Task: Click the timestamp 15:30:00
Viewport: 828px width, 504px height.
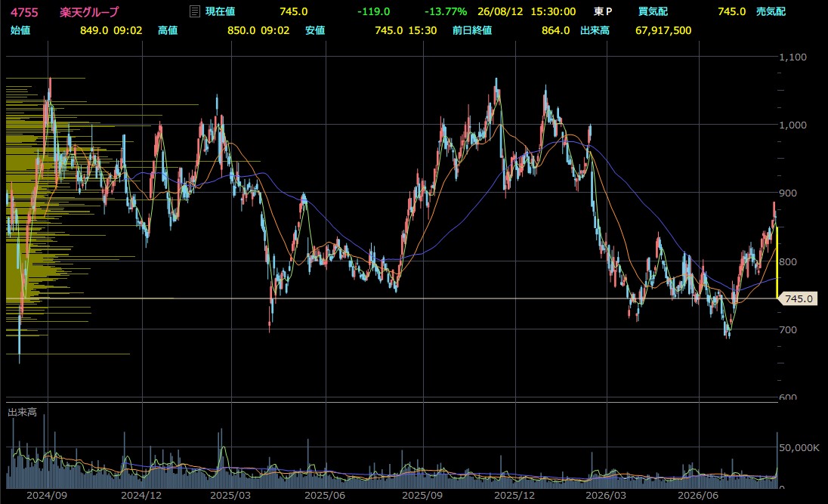Action: (x=553, y=11)
